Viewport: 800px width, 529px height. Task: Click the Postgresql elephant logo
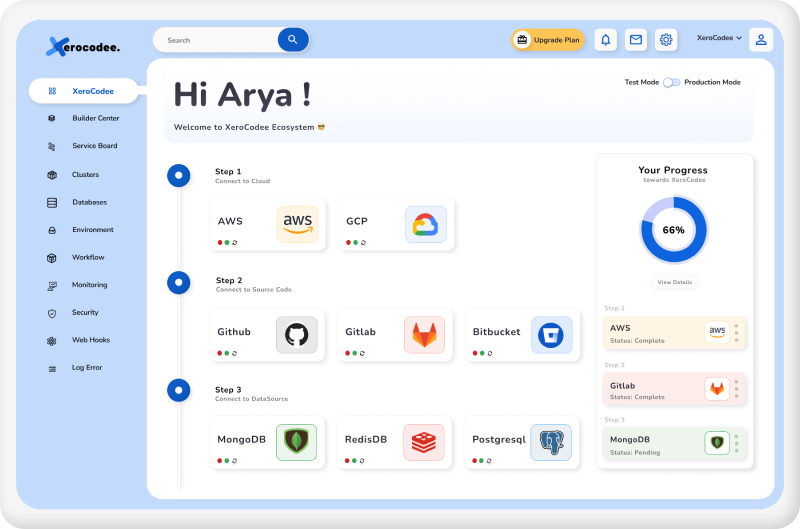click(551, 442)
